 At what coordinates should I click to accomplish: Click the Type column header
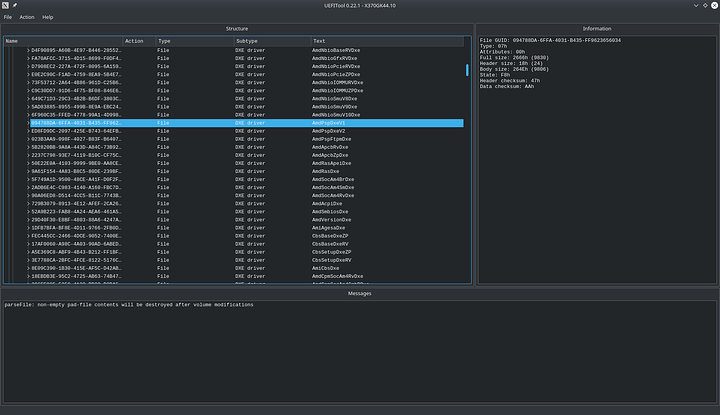point(195,41)
